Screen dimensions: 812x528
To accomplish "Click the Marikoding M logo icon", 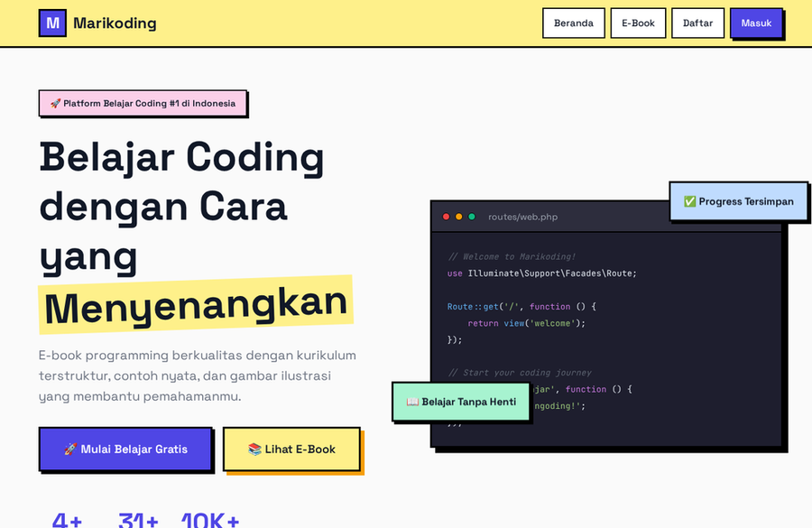I will tap(52, 23).
